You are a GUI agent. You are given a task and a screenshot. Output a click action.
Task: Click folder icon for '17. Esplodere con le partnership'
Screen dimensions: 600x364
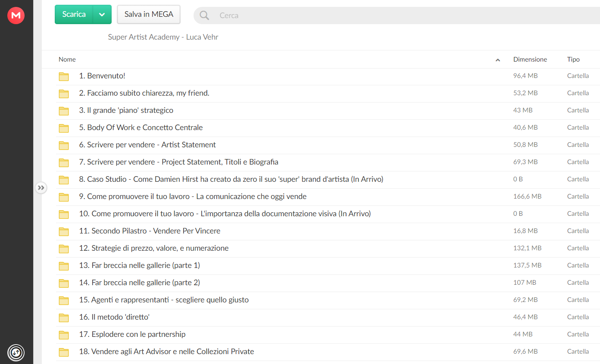(x=64, y=335)
